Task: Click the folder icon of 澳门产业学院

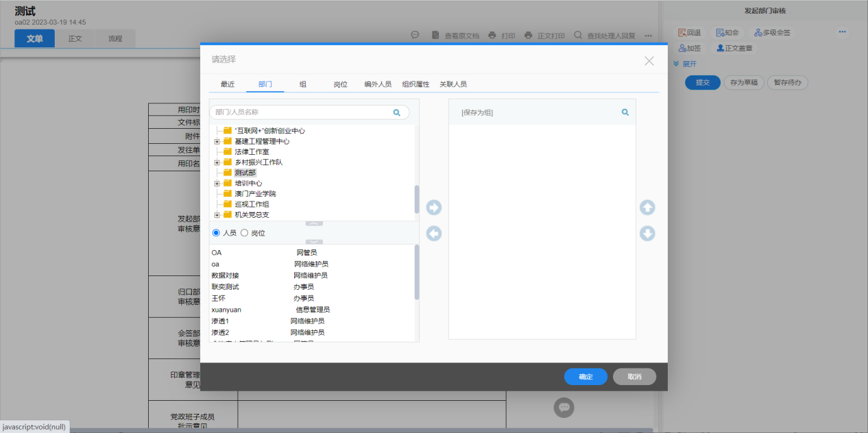Action: click(228, 194)
